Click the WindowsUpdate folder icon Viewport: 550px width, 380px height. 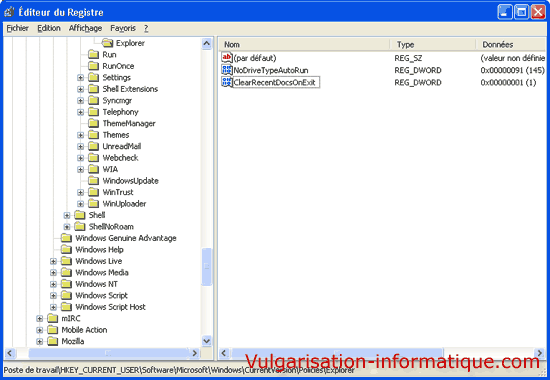point(93,180)
